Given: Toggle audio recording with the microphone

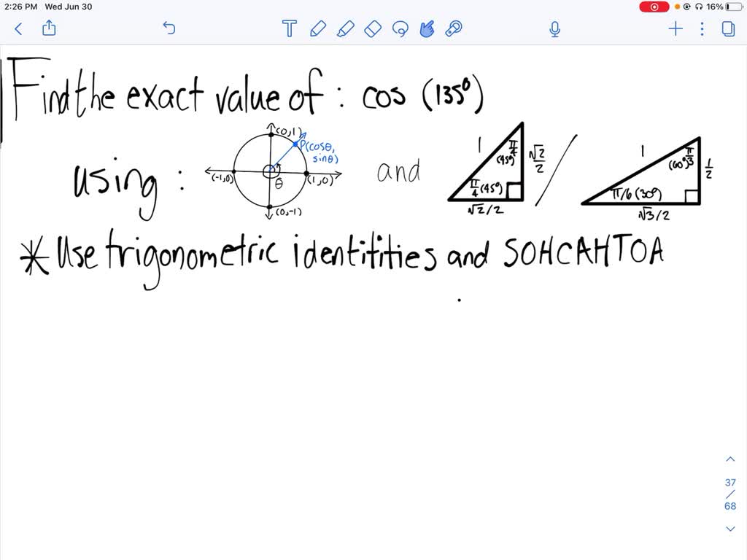Looking at the screenshot, I should [x=554, y=29].
